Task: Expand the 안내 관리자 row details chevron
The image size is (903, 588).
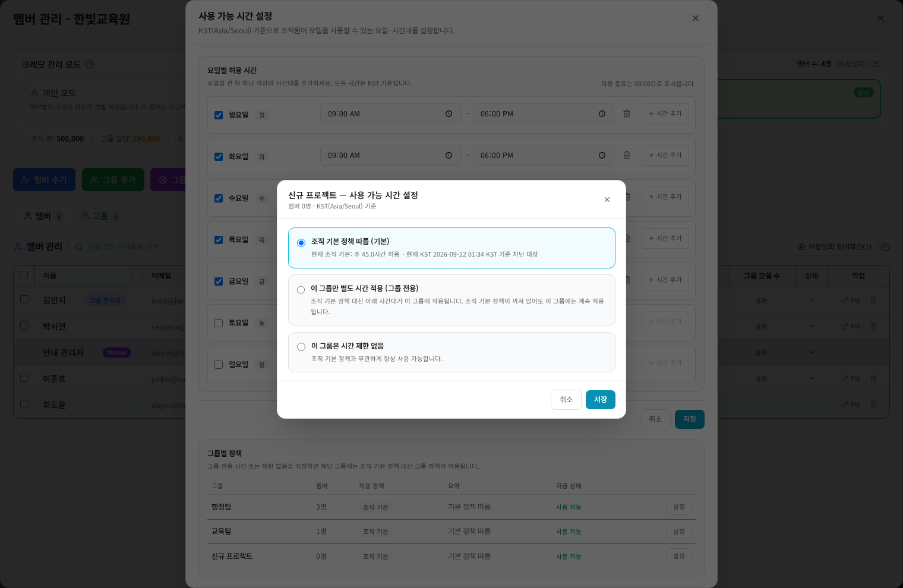Action: (x=812, y=353)
